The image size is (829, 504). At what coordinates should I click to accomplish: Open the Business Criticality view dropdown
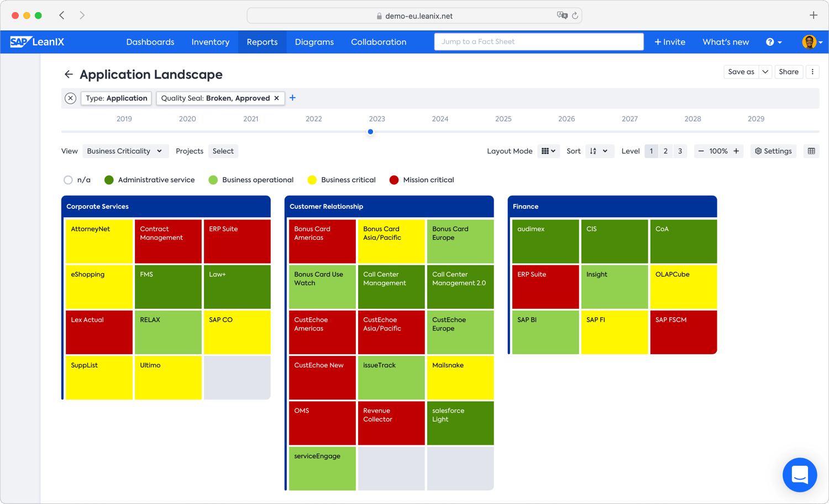pos(125,151)
